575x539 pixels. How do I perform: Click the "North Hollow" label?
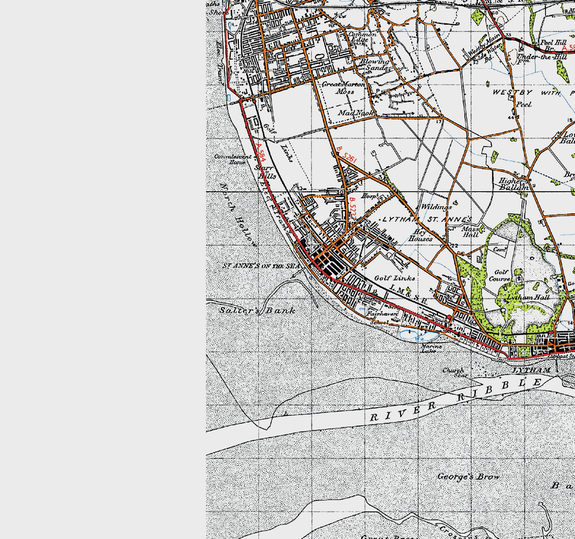[238, 214]
